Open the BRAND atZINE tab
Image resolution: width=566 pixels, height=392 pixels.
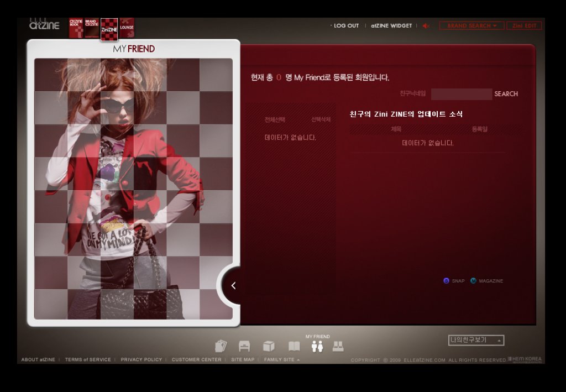[92, 28]
